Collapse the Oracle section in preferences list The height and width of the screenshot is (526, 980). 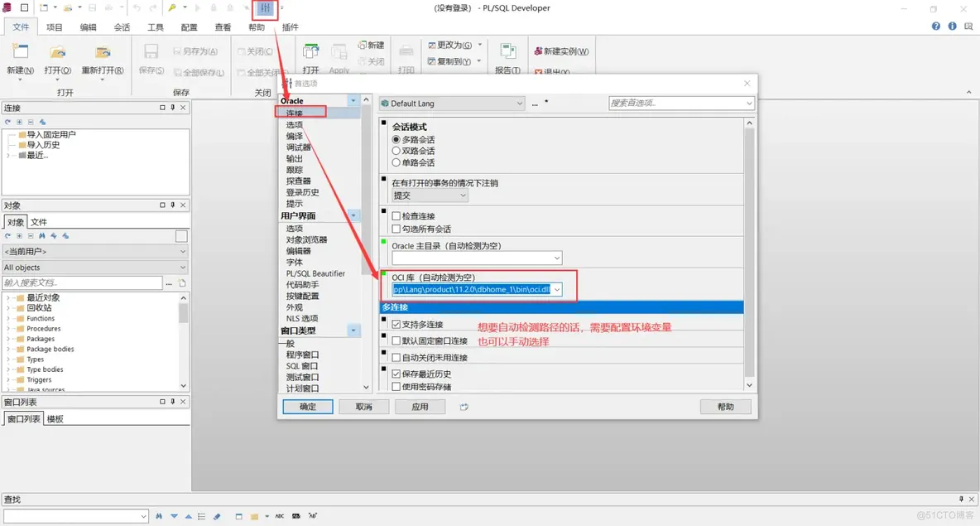coord(353,100)
